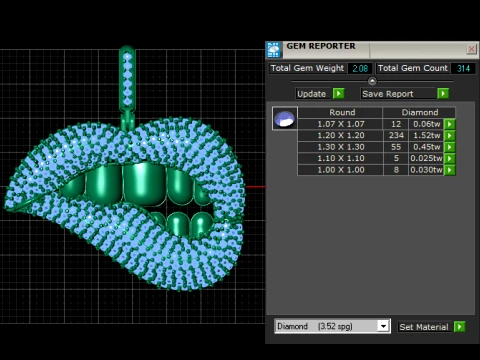Click the 1.52tw weight cell

click(x=426, y=135)
